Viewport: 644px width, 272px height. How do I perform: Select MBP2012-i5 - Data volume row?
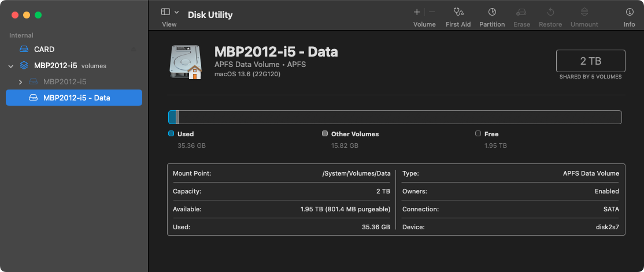(74, 98)
